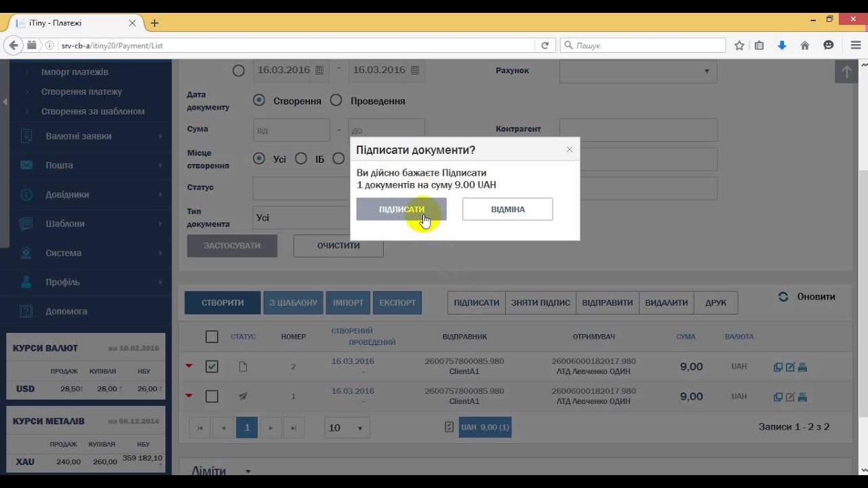Viewport: 868px width, 488px height.
Task: Select the date range radio button
Action: (x=238, y=70)
